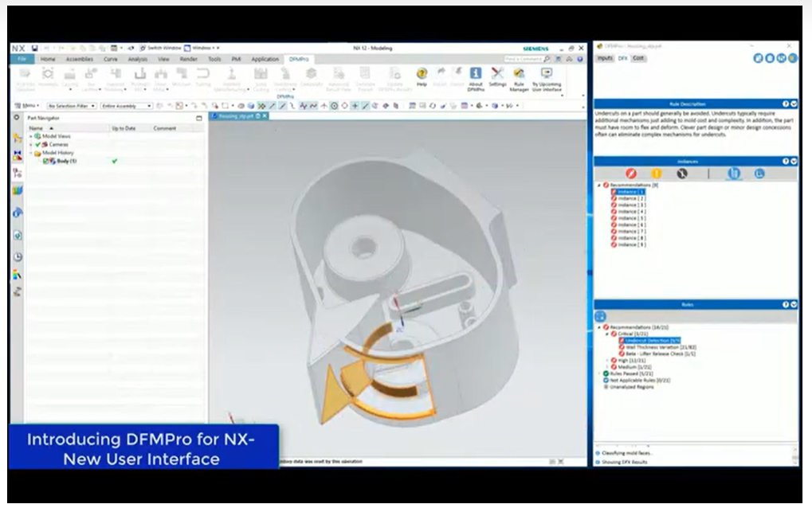Filter instances by yellow warning icon
812x508 pixels.
click(x=657, y=173)
